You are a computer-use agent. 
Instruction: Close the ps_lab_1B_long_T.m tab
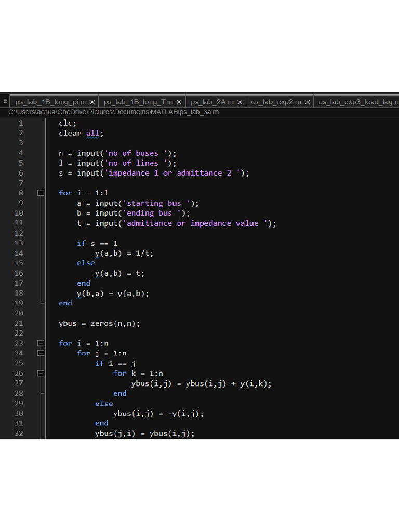[x=179, y=102]
